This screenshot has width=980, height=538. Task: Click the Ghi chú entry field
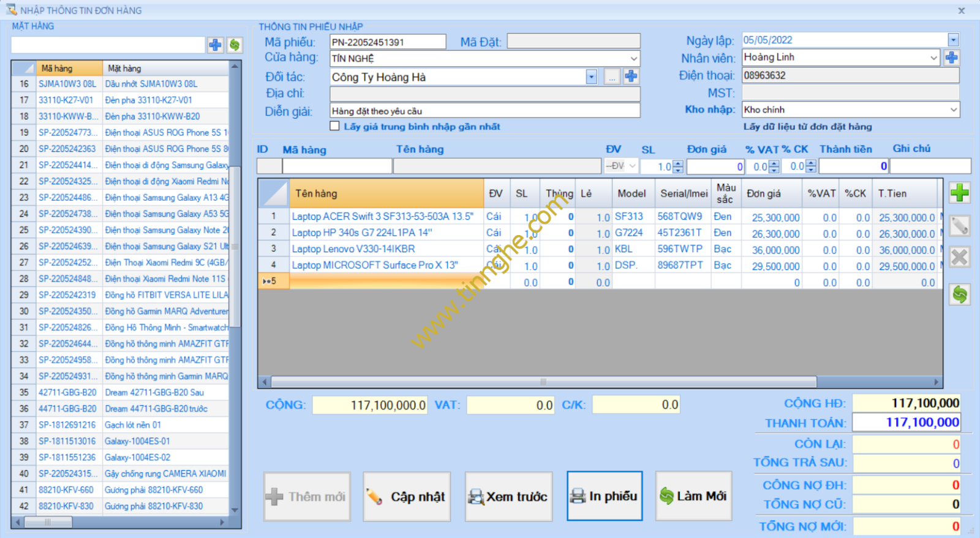930,166
